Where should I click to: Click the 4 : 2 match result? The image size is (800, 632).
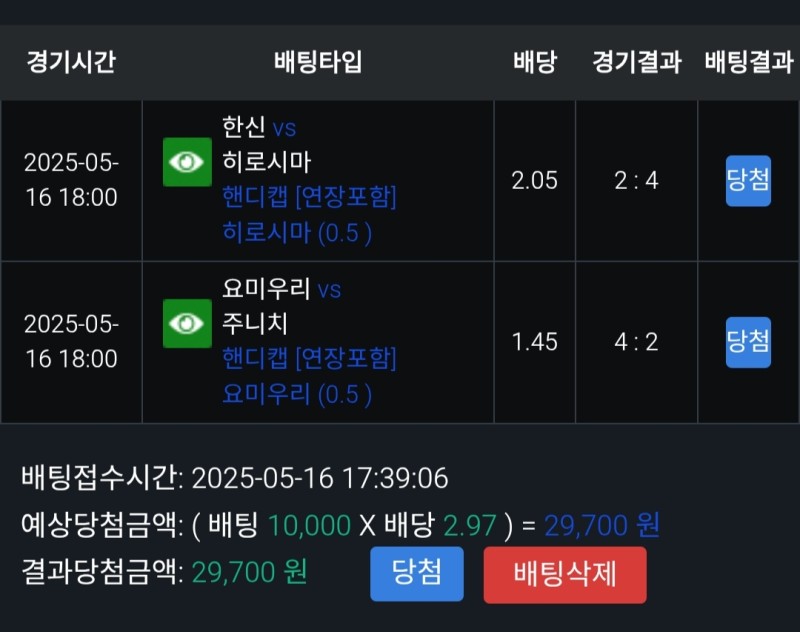636,342
